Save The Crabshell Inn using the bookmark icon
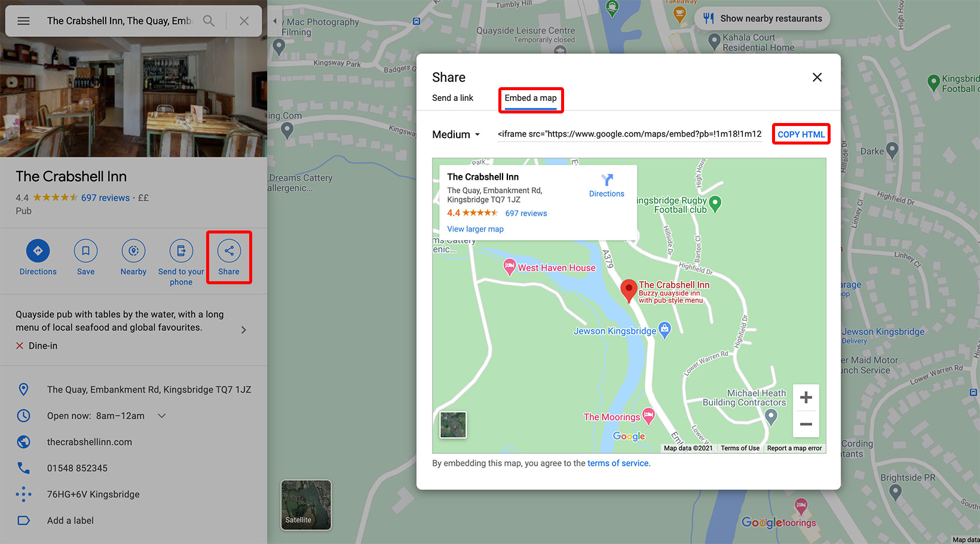This screenshot has height=544, width=980. pos(85,251)
